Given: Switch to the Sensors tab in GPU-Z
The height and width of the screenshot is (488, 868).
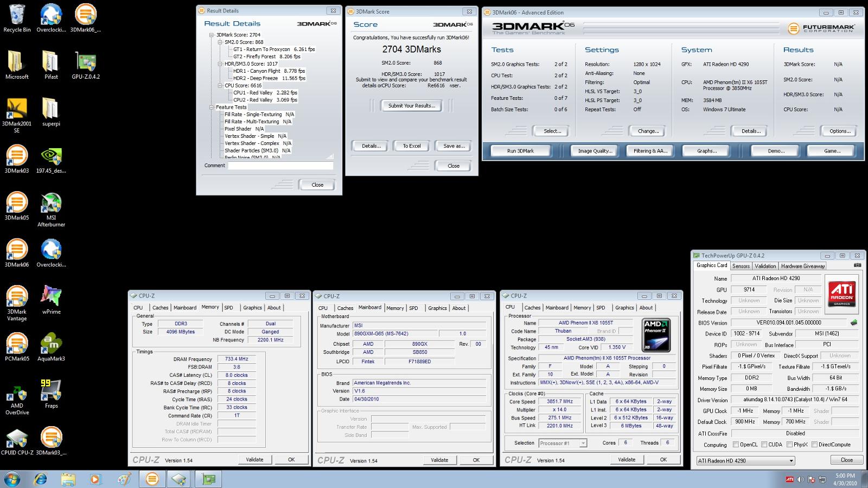Looking at the screenshot, I should coord(741,266).
